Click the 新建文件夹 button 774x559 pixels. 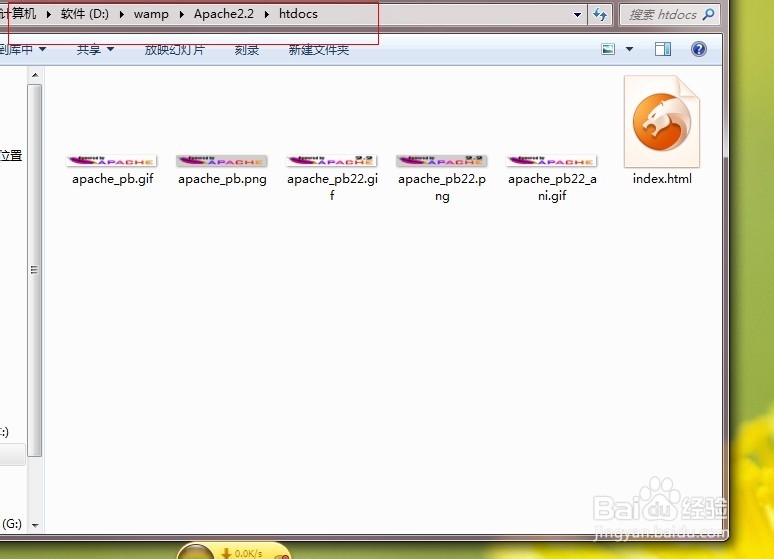coord(319,49)
